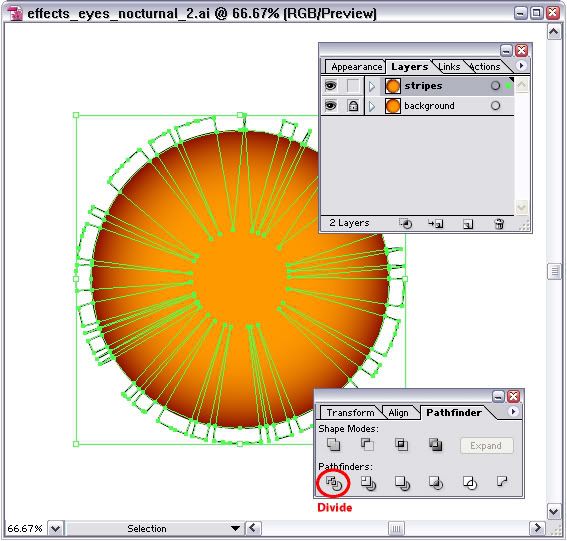Screen dimensions: 567x541
Task: Click the bottom-left bounding box handle
Action: click(x=76, y=443)
